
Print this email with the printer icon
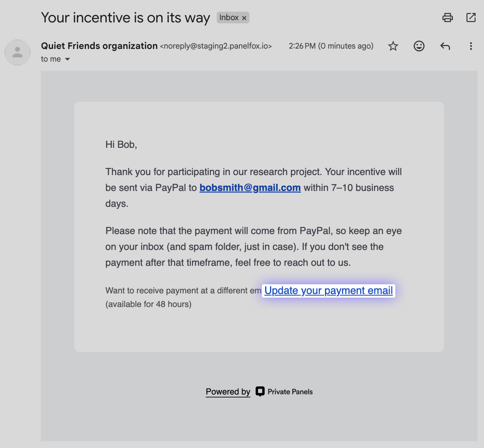447,17
